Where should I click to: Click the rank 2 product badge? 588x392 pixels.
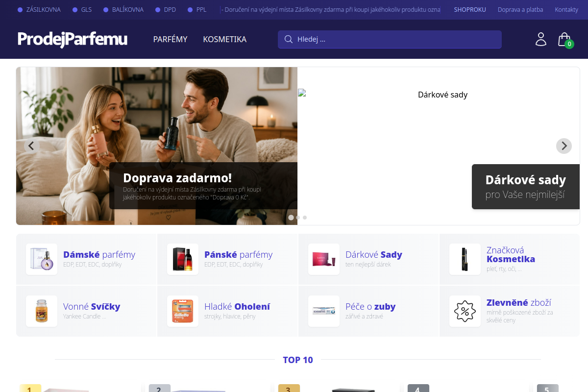pyautogui.click(x=159, y=389)
